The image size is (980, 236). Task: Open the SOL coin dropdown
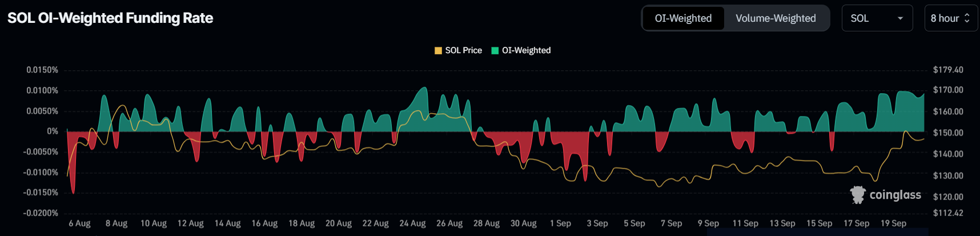click(877, 18)
